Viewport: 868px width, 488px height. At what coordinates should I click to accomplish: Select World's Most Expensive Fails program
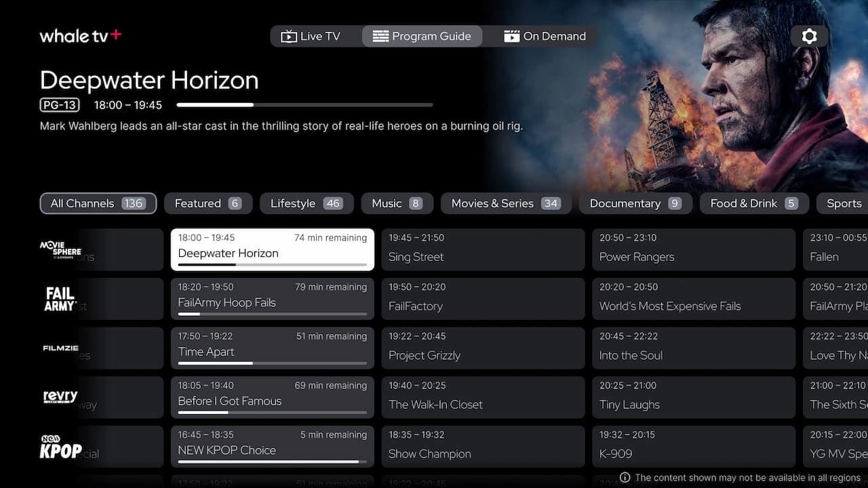tap(693, 299)
